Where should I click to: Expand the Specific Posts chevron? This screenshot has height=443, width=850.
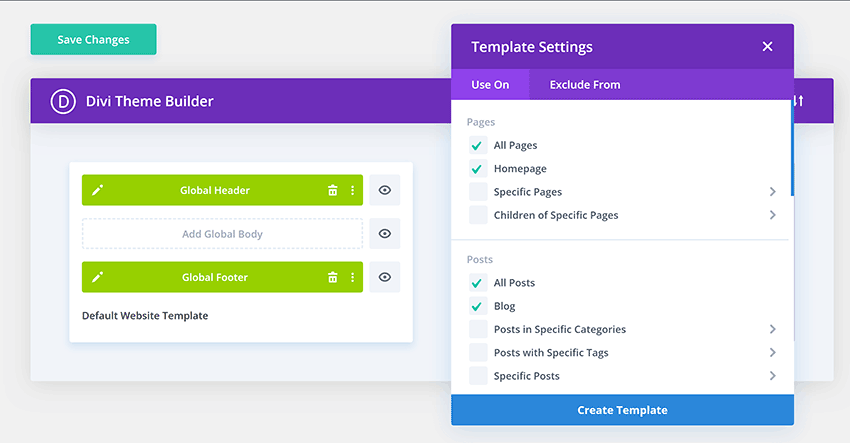pyautogui.click(x=772, y=376)
